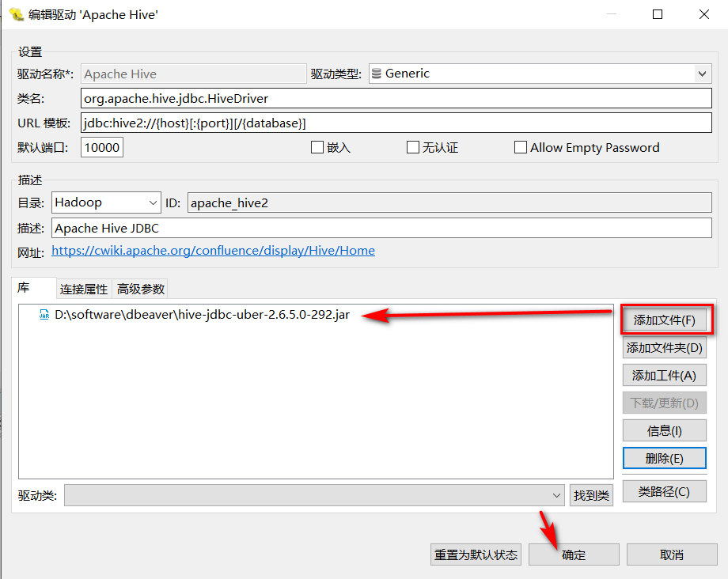
Task: Confirm with the 确定 button
Action: click(x=574, y=555)
